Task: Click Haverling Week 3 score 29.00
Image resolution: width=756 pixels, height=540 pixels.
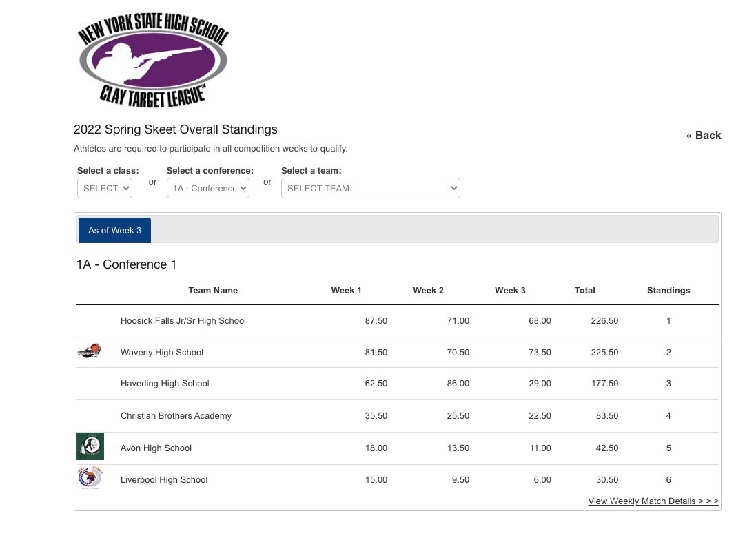Action: (x=540, y=384)
